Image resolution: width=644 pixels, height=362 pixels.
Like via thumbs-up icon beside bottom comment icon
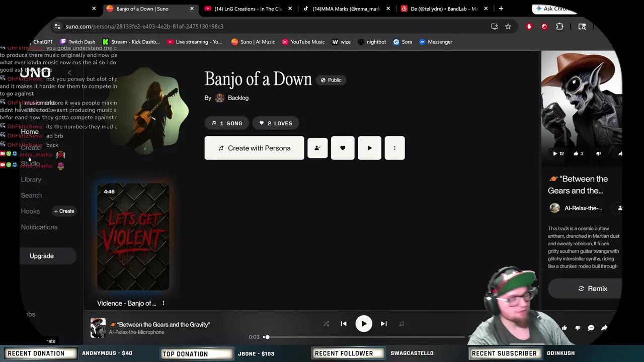coord(564,328)
